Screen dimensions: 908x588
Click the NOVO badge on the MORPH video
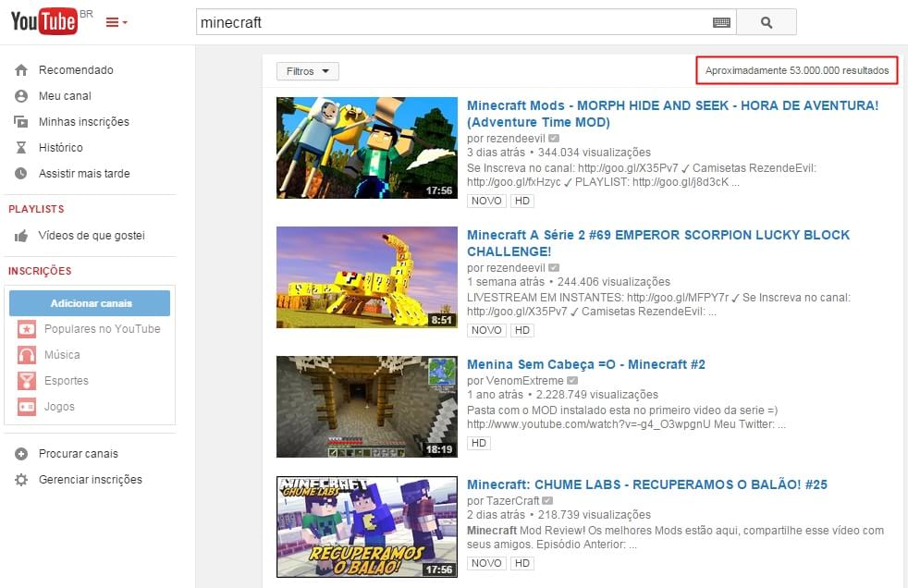click(486, 201)
